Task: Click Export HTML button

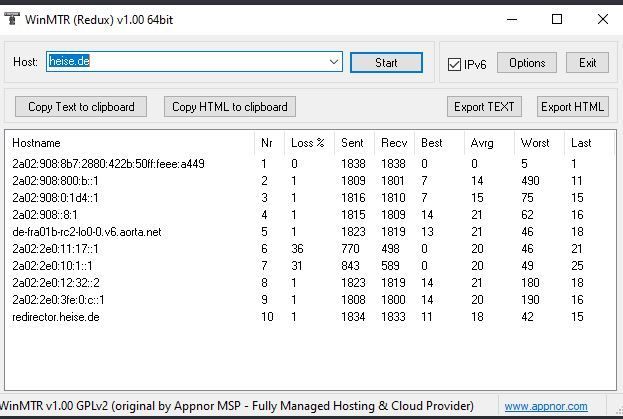Action: pos(572,107)
